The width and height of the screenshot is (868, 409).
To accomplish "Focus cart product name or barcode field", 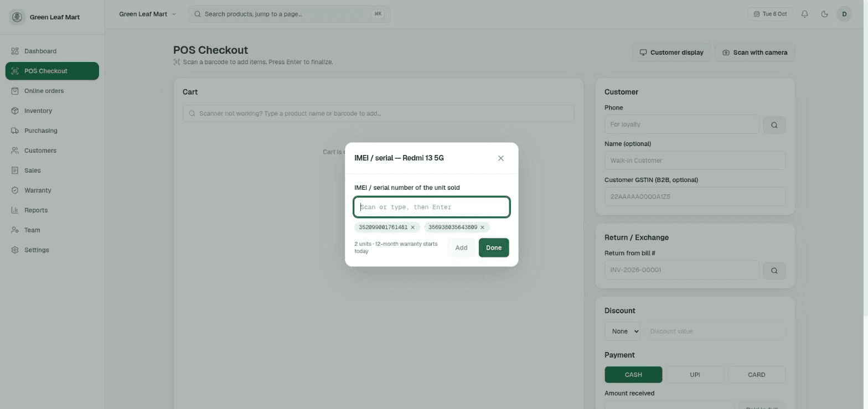I will click(x=378, y=113).
